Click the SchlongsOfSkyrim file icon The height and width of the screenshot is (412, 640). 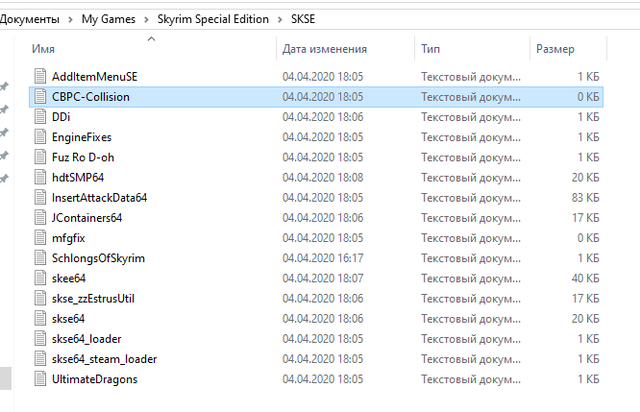40,258
